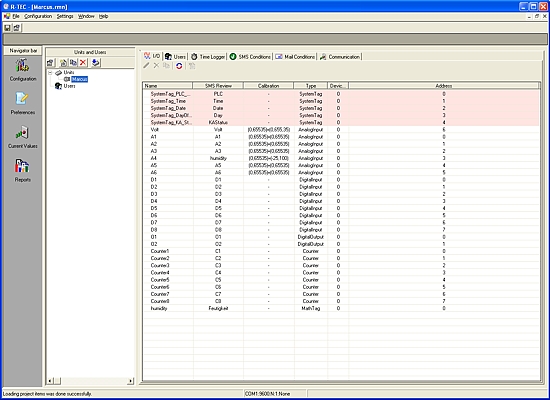Click the save disk icon in main toolbar
This screenshot has height=400, width=550.
7,27
